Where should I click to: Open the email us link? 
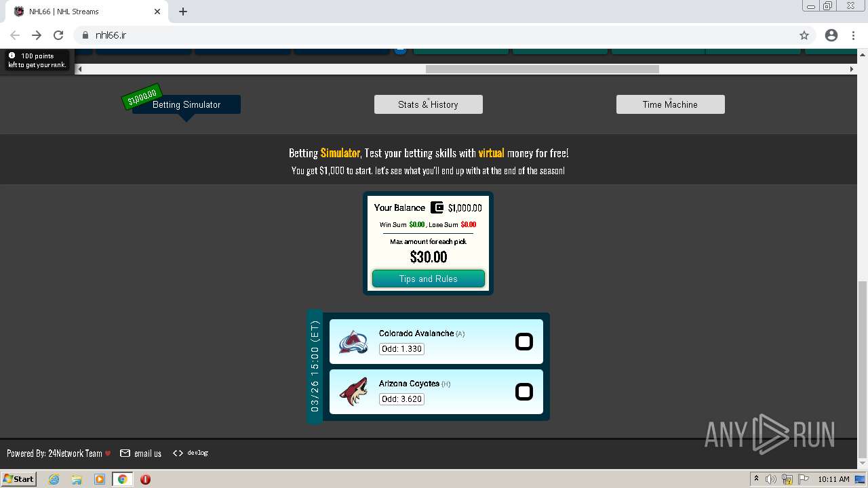(x=148, y=453)
